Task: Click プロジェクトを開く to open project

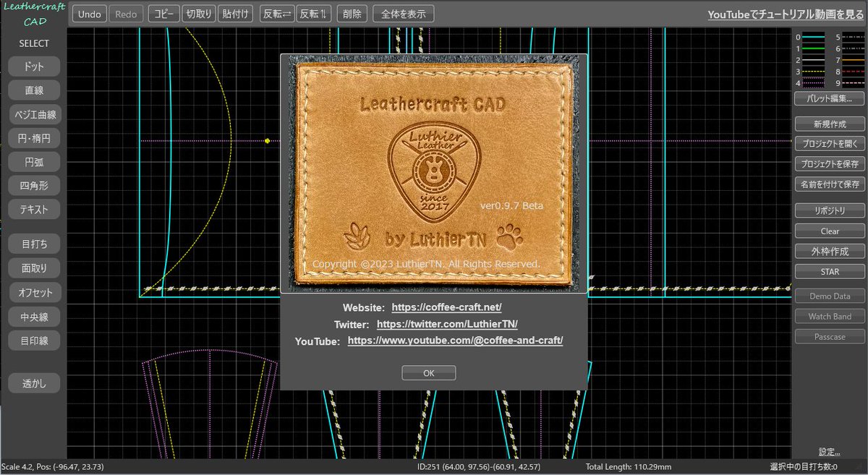Action: pyautogui.click(x=830, y=143)
